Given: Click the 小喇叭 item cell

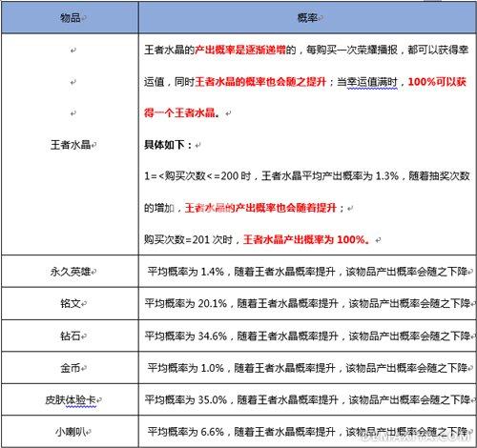Looking at the screenshot, I should (x=70, y=432).
